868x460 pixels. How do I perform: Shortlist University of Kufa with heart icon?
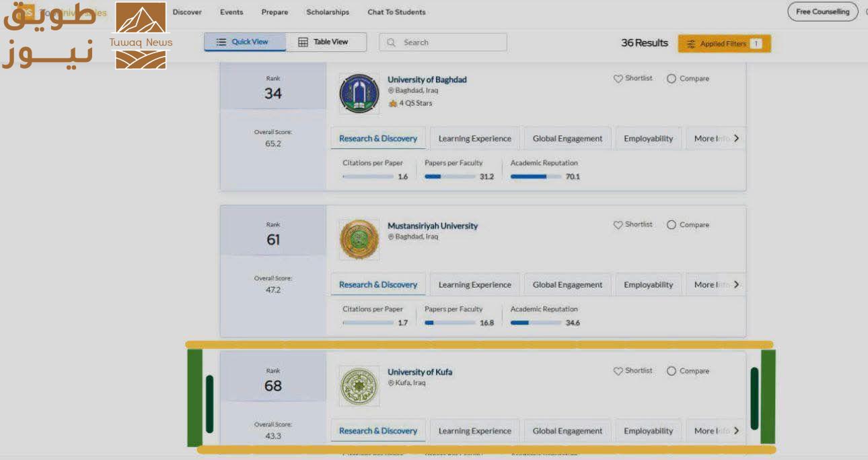click(x=618, y=371)
